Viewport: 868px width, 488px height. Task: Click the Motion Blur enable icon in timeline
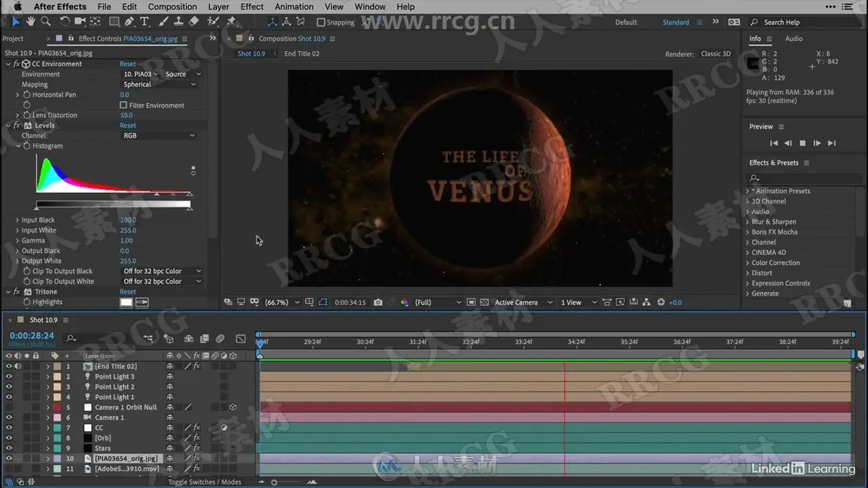[x=220, y=338]
